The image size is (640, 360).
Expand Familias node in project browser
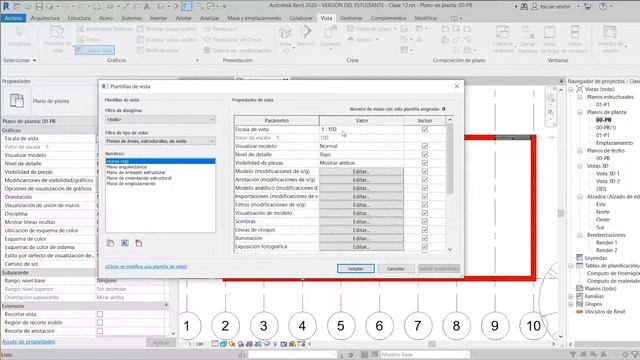[571, 296]
